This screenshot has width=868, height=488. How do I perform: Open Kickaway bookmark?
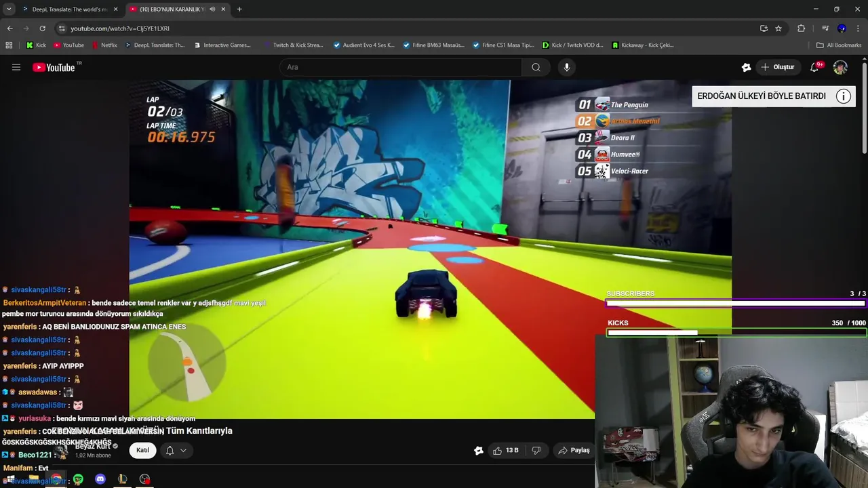pyautogui.click(x=643, y=45)
